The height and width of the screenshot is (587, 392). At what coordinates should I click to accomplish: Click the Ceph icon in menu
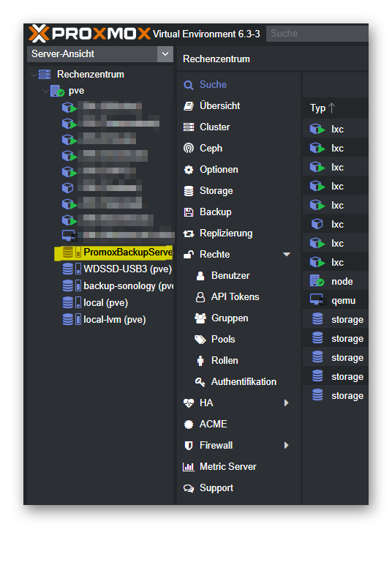point(189,149)
